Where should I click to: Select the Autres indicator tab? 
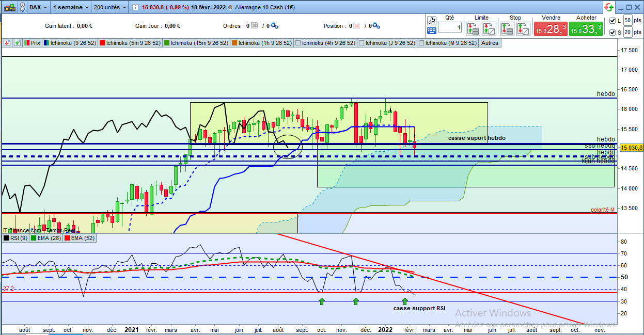click(x=490, y=43)
